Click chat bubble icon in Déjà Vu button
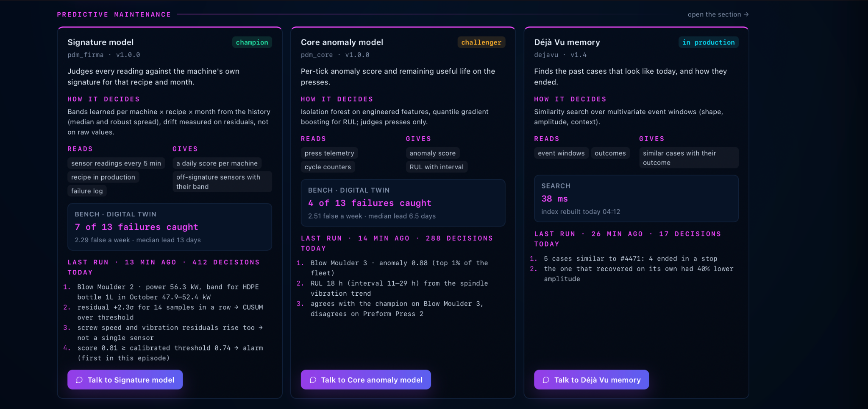The image size is (868, 409). tap(546, 380)
